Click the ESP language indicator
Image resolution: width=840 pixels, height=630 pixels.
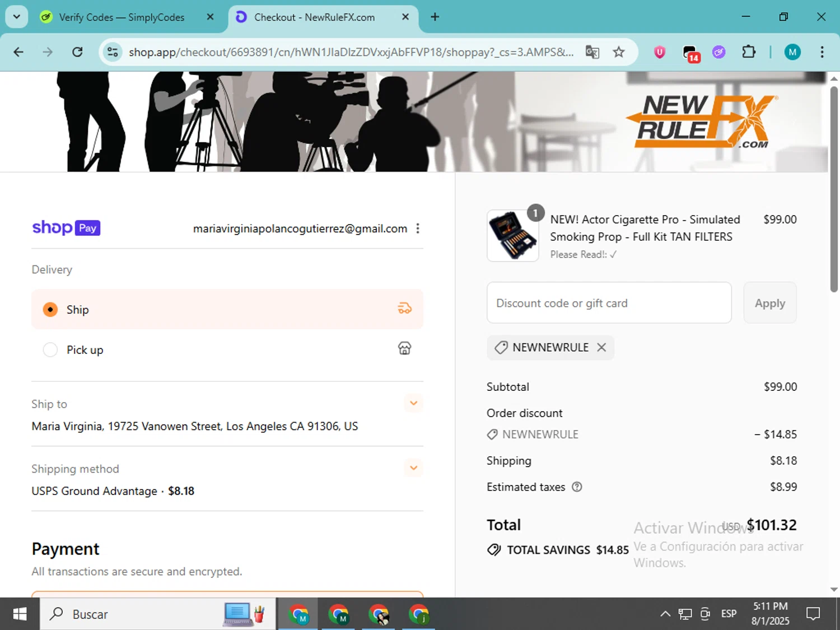coord(729,614)
